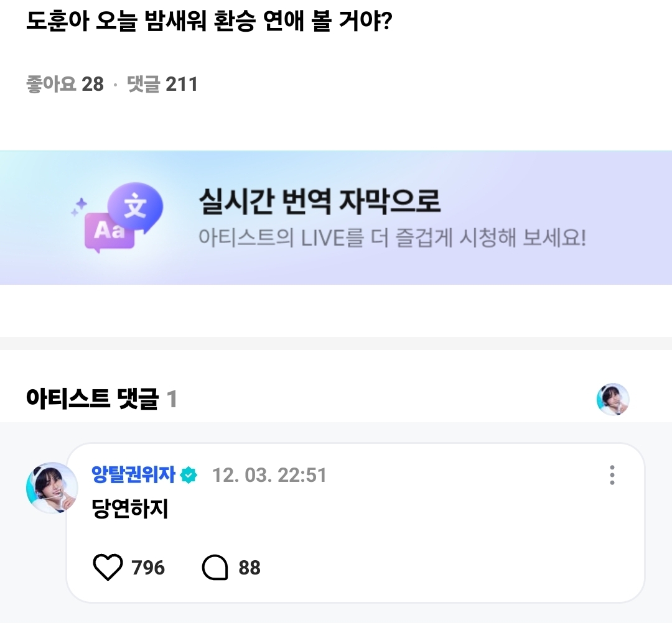Click the 796 like count number
The width and height of the screenshot is (672, 623).
point(148,568)
